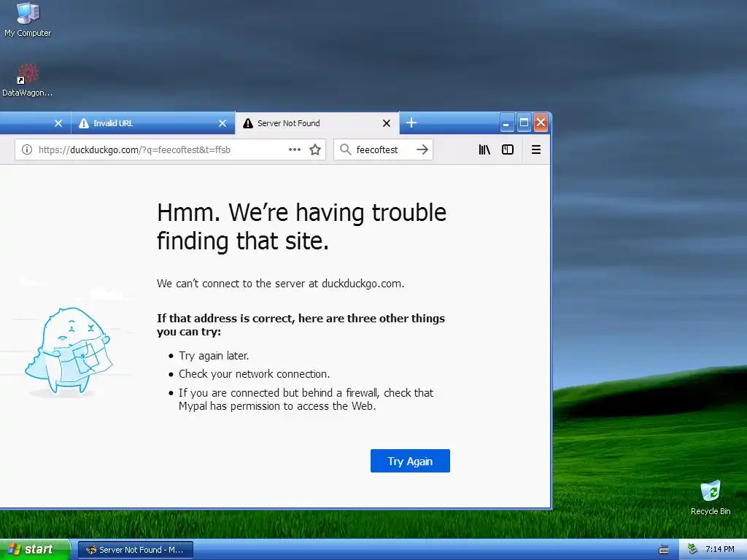Show site information icon in address bar
The height and width of the screenshot is (560, 747).
coord(27,149)
